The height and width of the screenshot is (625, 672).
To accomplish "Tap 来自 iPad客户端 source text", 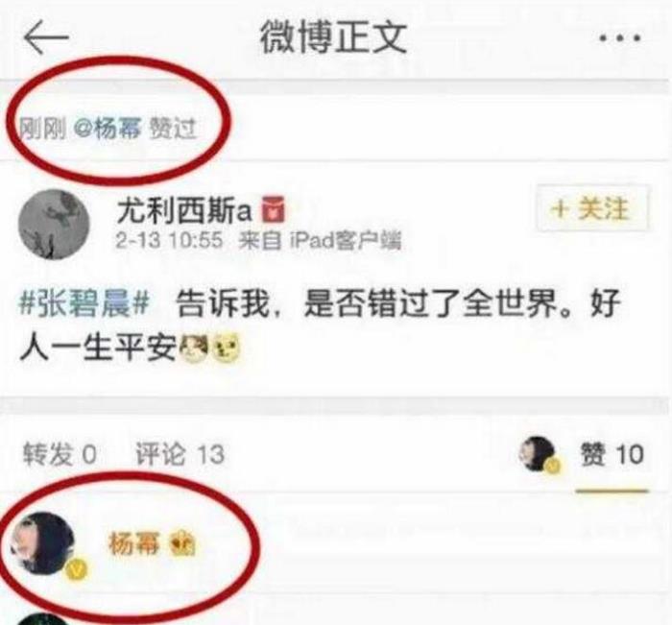I will [x=320, y=240].
